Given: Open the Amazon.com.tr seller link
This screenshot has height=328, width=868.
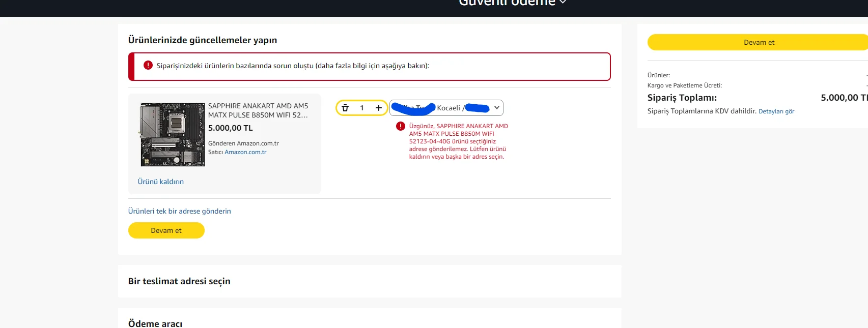Looking at the screenshot, I should [245, 152].
